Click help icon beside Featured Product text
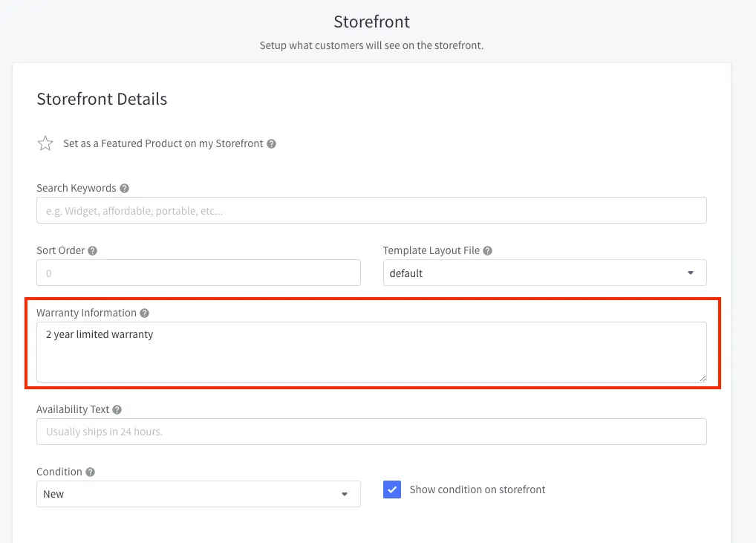This screenshot has height=543, width=756. point(272,144)
